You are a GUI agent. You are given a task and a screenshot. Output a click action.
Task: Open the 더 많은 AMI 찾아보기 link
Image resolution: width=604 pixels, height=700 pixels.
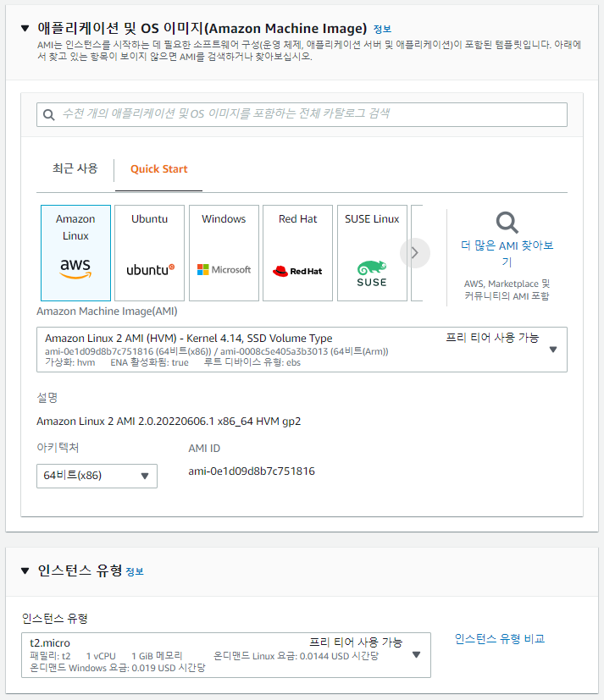(x=507, y=253)
